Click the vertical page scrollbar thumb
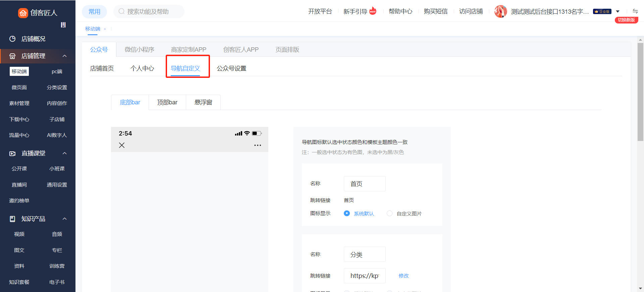 640,91
